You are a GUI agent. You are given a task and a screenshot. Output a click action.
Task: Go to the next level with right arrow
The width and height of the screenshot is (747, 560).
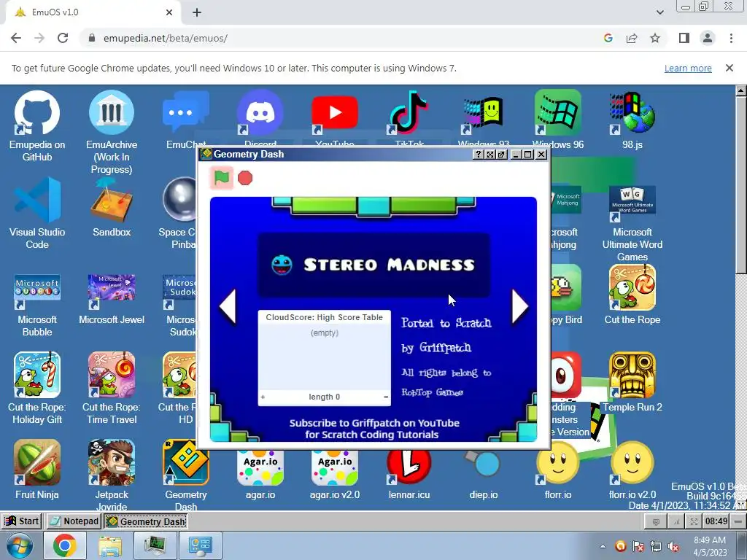519,307
